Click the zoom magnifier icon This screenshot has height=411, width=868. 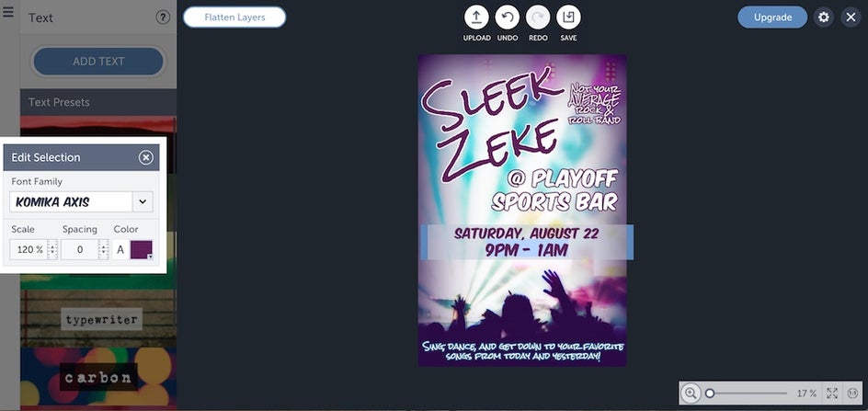[x=691, y=394]
